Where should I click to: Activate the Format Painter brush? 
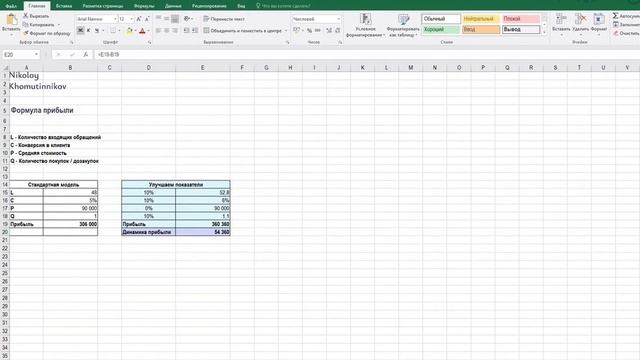(x=47, y=33)
